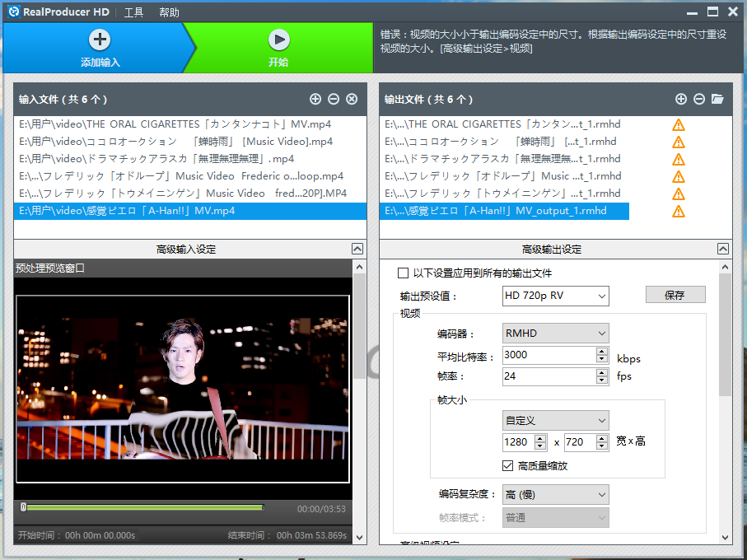Image resolution: width=747 pixels, height=560 pixels.
Task: Click warning icon for the 感覚ピエロ output file
Action: click(679, 212)
